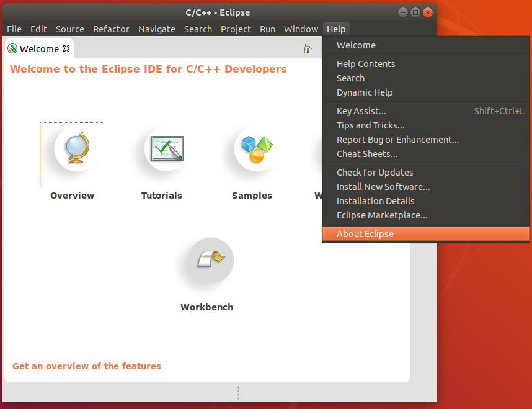Screen dimensions: 532x409
Task: Select the Welcome tab
Action: (x=39, y=49)
